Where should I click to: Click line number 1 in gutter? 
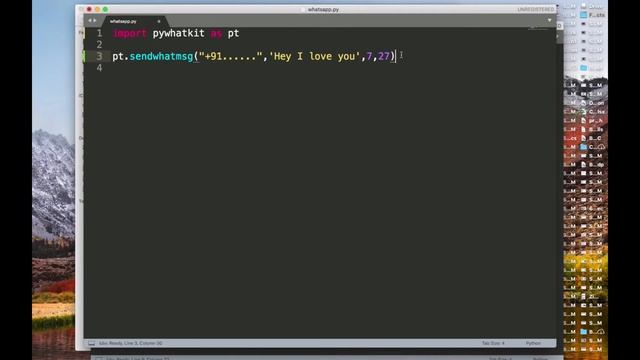click(x=99, y=33)
